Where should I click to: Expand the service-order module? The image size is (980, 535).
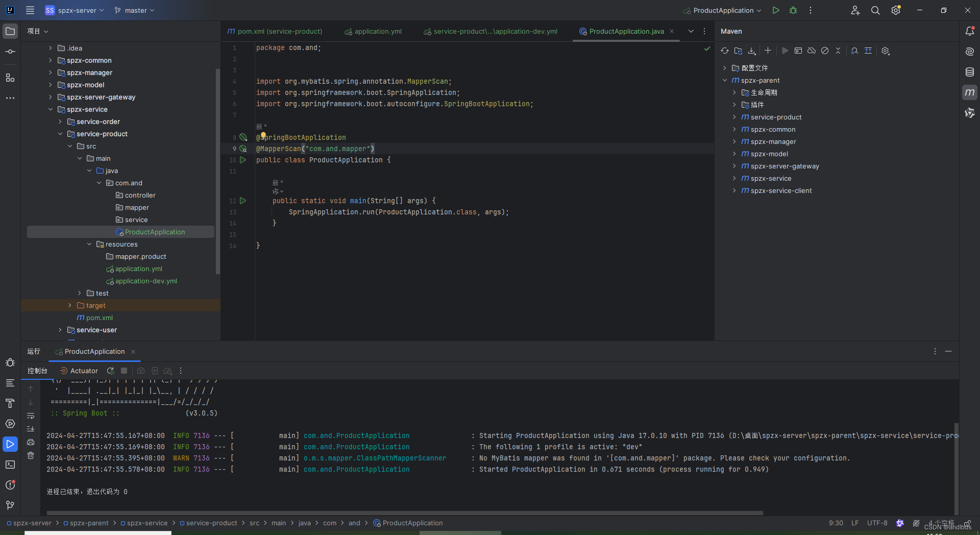[60, 121]
